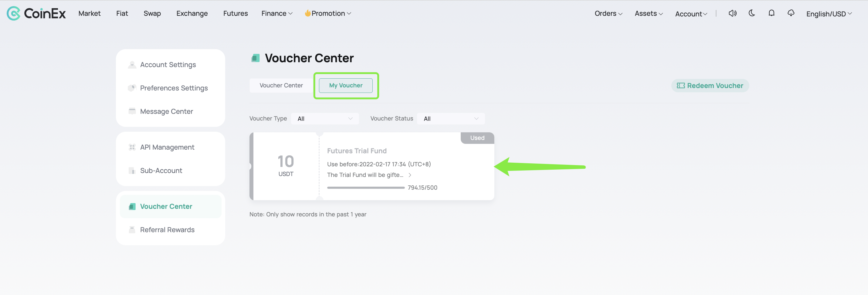Open the Exchange page
Screen dimensions: 868x295
tap(192, 13)
